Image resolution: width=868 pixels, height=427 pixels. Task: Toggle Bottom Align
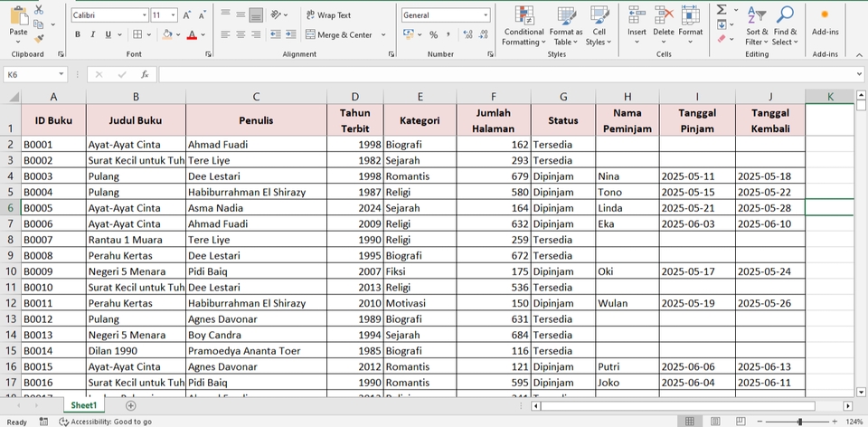point(255,15)
